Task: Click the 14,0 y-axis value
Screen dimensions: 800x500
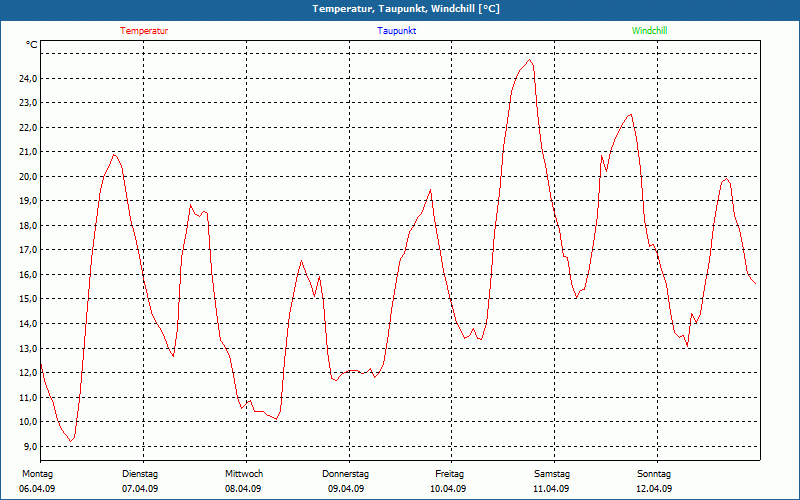Action: (x=29, y=323)
